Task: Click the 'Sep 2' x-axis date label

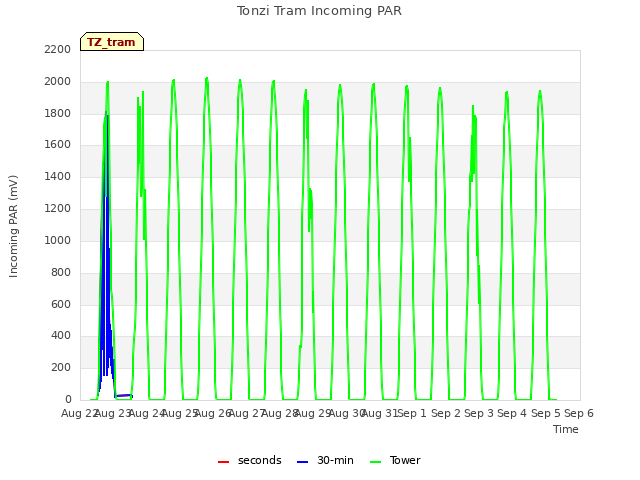Action: 446,413
